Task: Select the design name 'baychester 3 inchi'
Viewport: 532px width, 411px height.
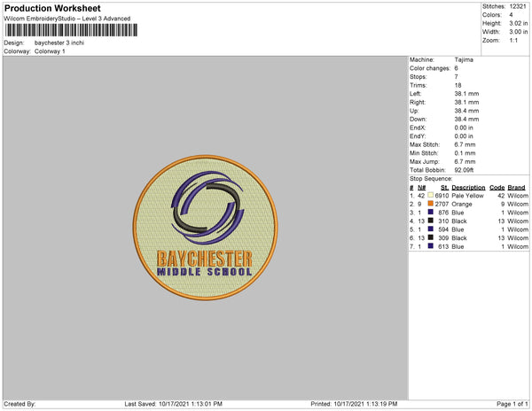Action: 59,43
